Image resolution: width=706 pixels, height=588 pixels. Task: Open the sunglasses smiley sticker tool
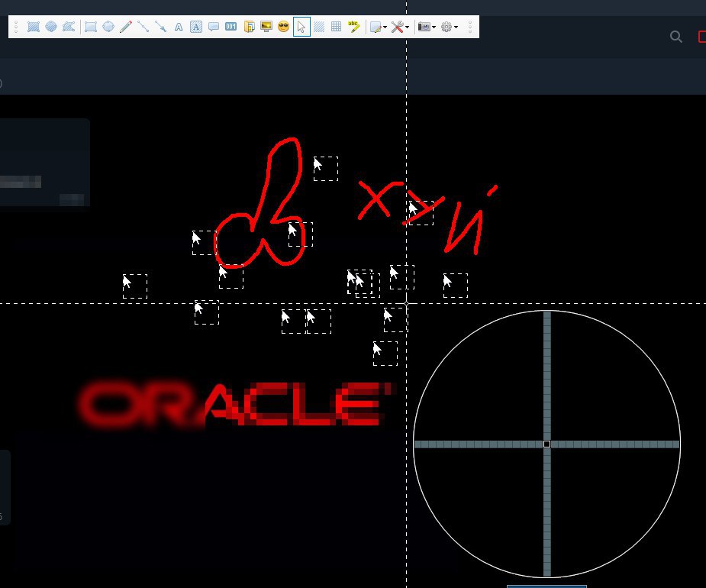tap(284, 27)
